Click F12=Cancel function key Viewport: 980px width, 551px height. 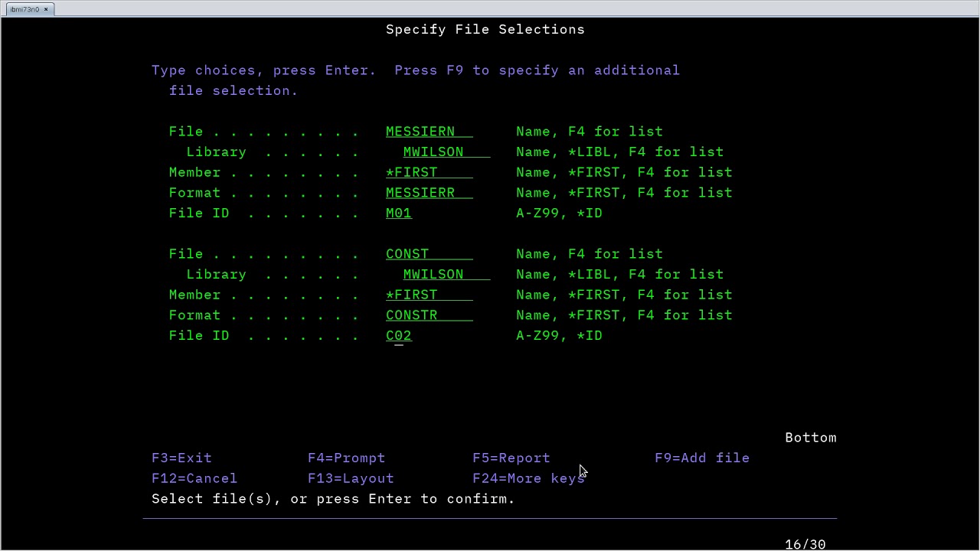click(194, 479)
